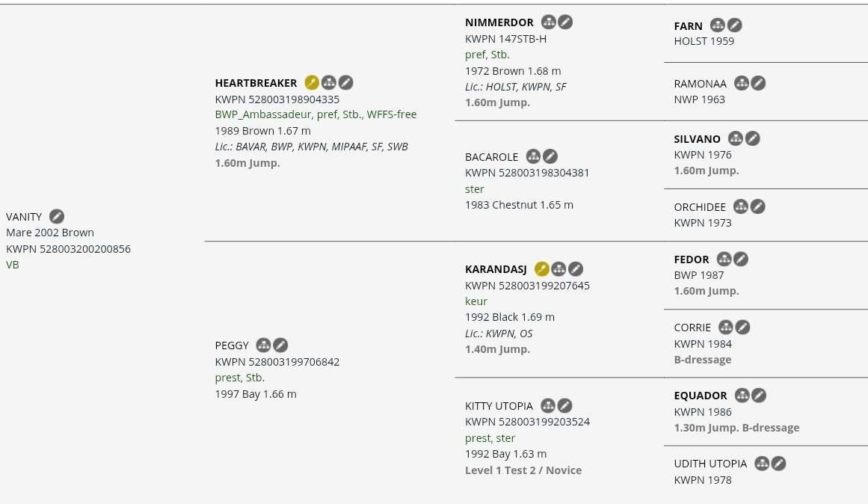The height and width of the screenshot is (504, 868).
Task: Click the edit pencil icon for KITTY UTOPIA
Action: [x=564, y=405]
